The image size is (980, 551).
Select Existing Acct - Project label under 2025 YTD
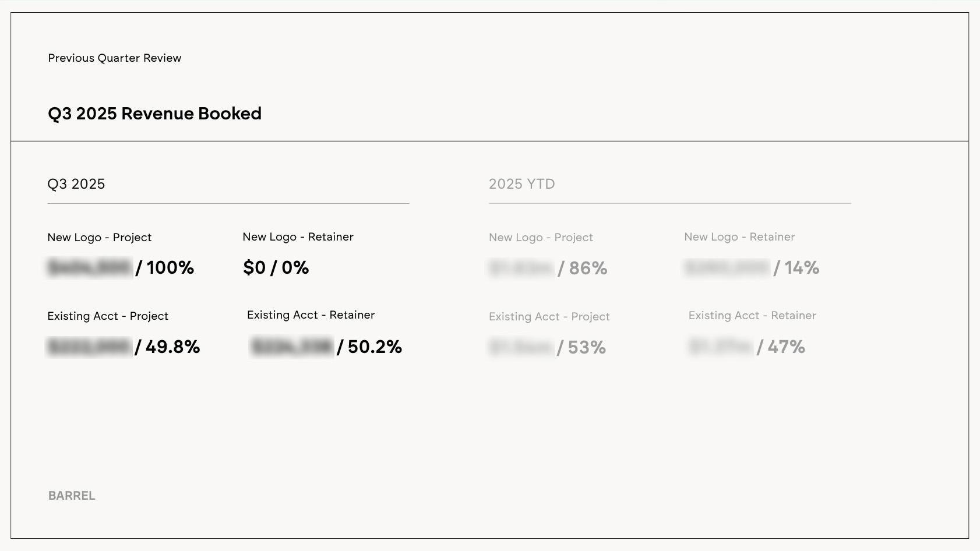coord(549,317)
